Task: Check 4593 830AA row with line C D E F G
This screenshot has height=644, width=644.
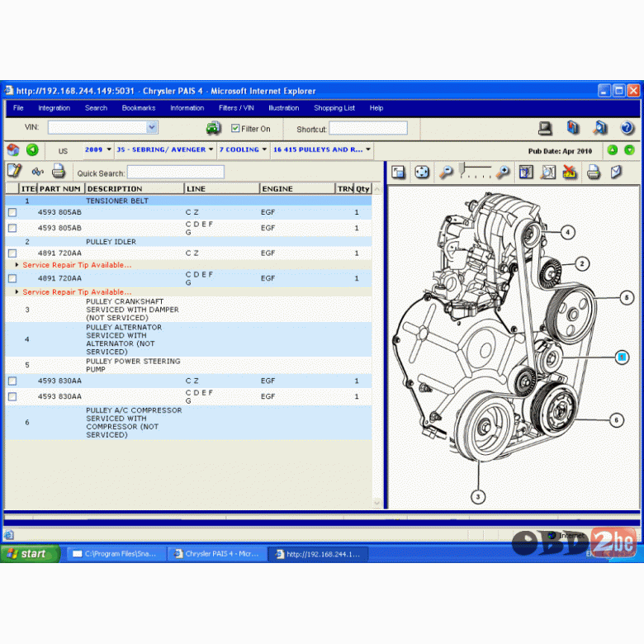Action: (12, 397)
